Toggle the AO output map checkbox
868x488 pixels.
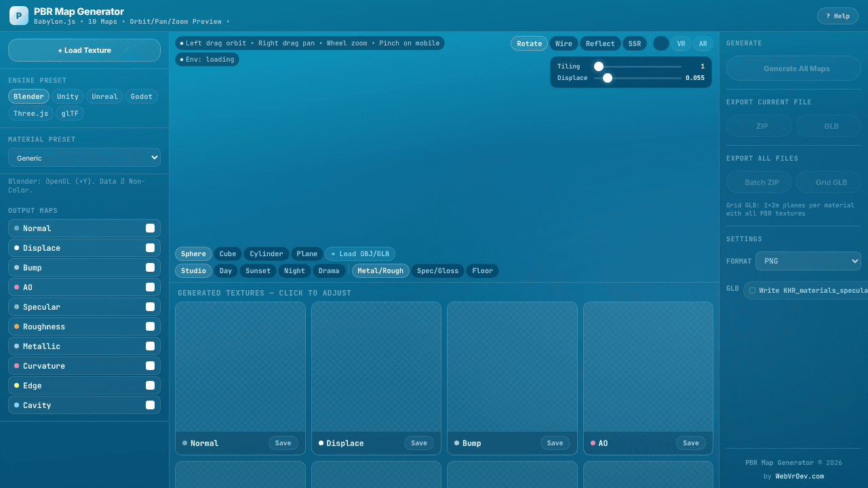(x=150, y=287)
